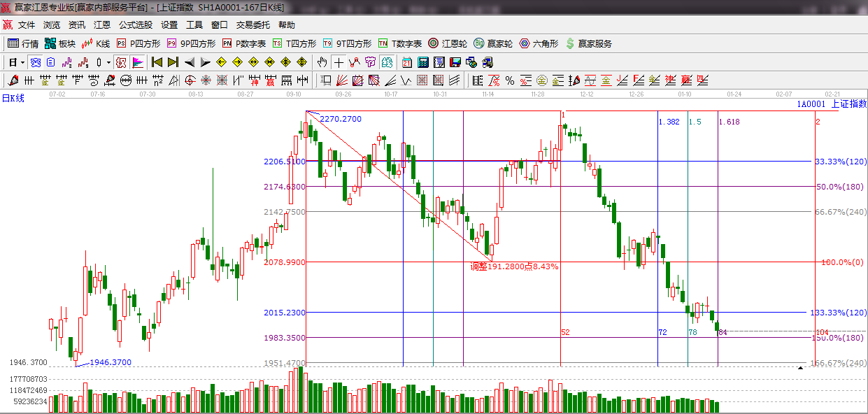868x414 pixels.
Task: Toggle the highlighted flag indicator button
Action: (138, 62)
